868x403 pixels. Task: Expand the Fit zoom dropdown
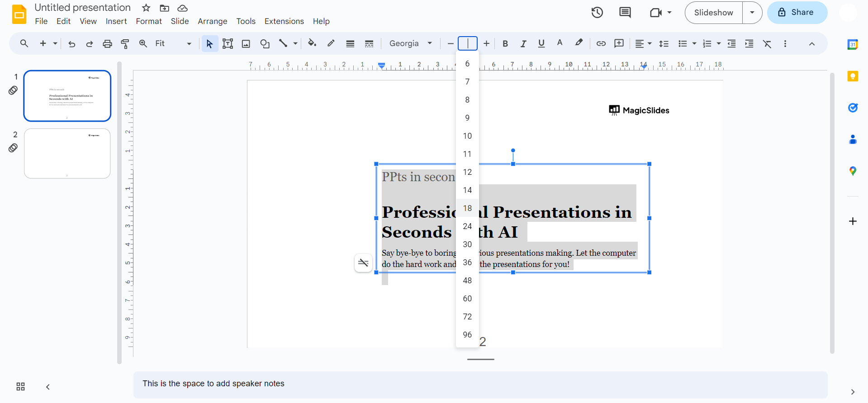click(189, 44)
